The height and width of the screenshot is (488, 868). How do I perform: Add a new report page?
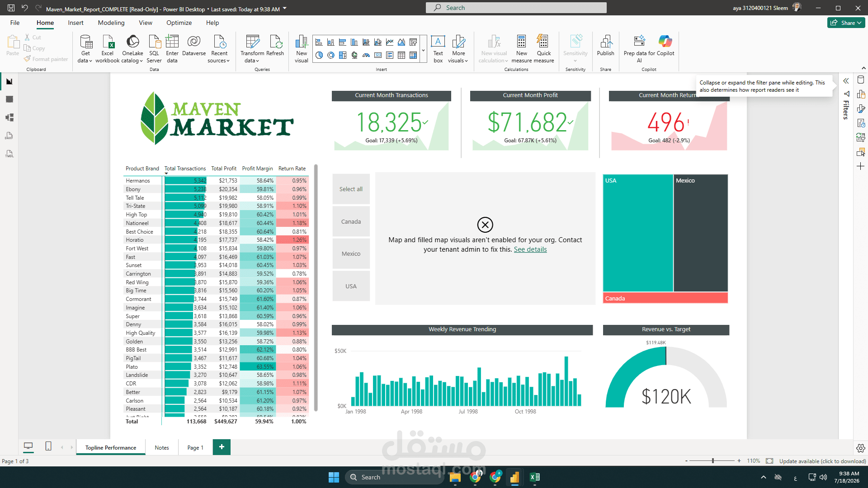tap(222, 447)
